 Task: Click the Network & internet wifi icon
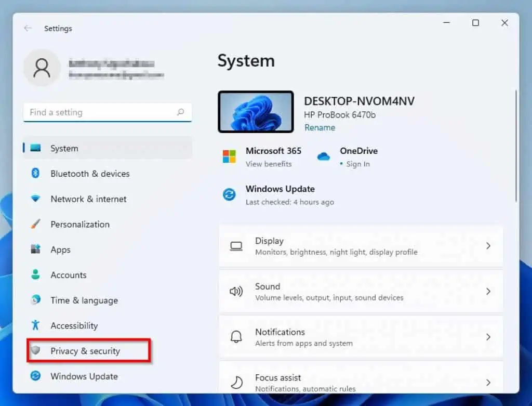[35, 199]
